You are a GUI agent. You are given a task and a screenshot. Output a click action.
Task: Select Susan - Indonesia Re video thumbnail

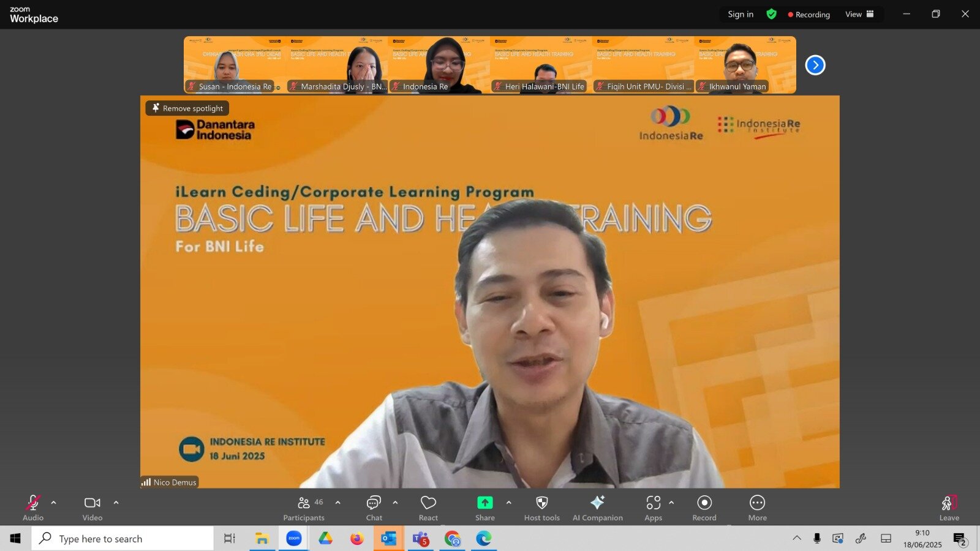[235, 65]
